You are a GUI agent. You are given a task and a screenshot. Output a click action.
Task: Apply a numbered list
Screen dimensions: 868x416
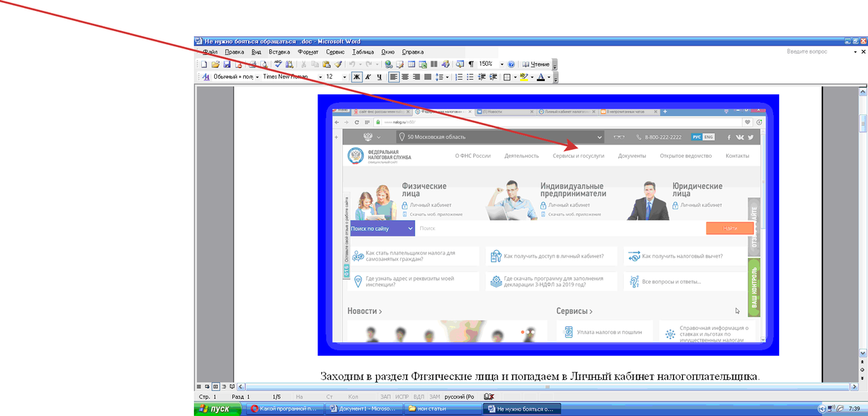click(x=459, y=77)
